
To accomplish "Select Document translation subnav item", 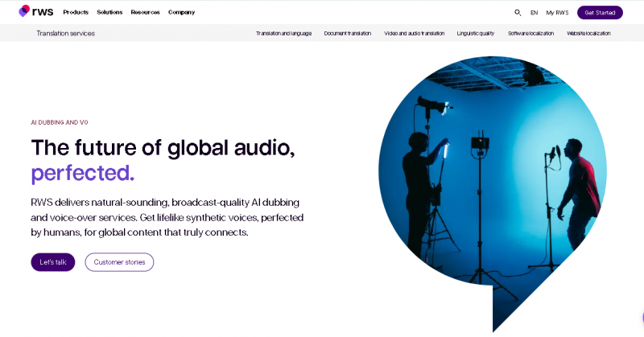I will pos(348,34).
